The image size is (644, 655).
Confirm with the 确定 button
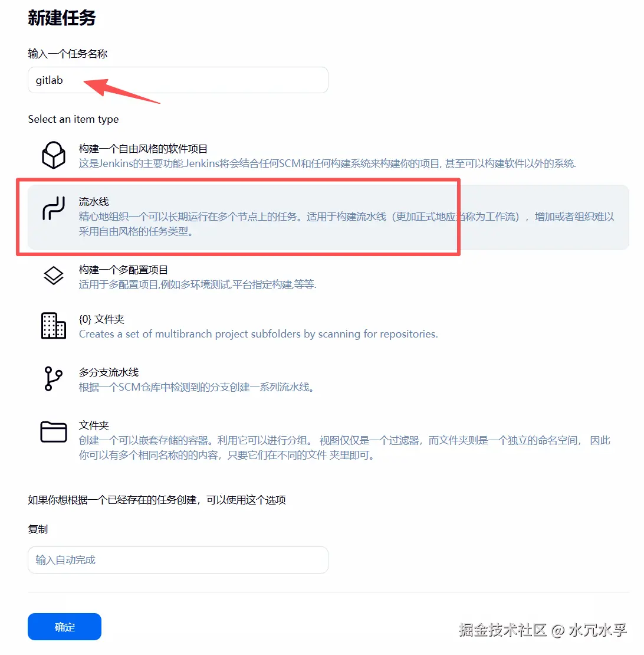(x=65, y=627)
